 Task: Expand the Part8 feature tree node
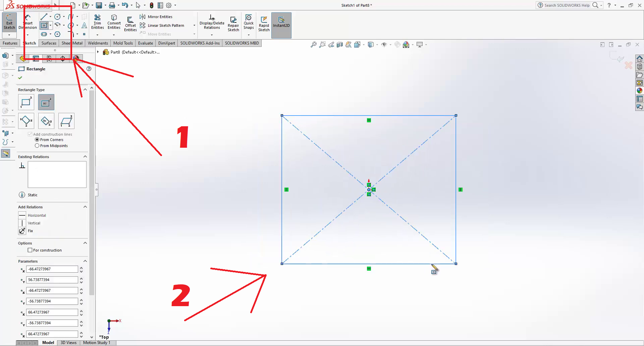click(98, 52)
